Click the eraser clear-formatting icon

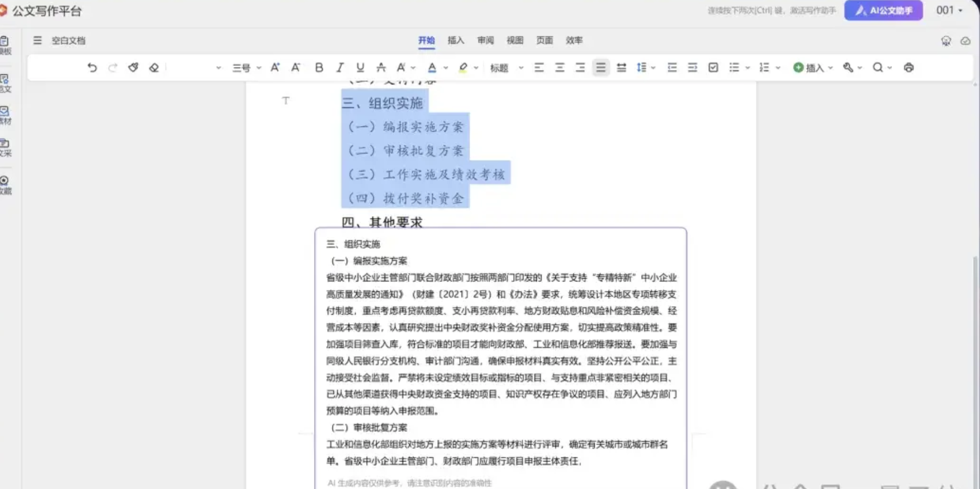click(154, 67)
